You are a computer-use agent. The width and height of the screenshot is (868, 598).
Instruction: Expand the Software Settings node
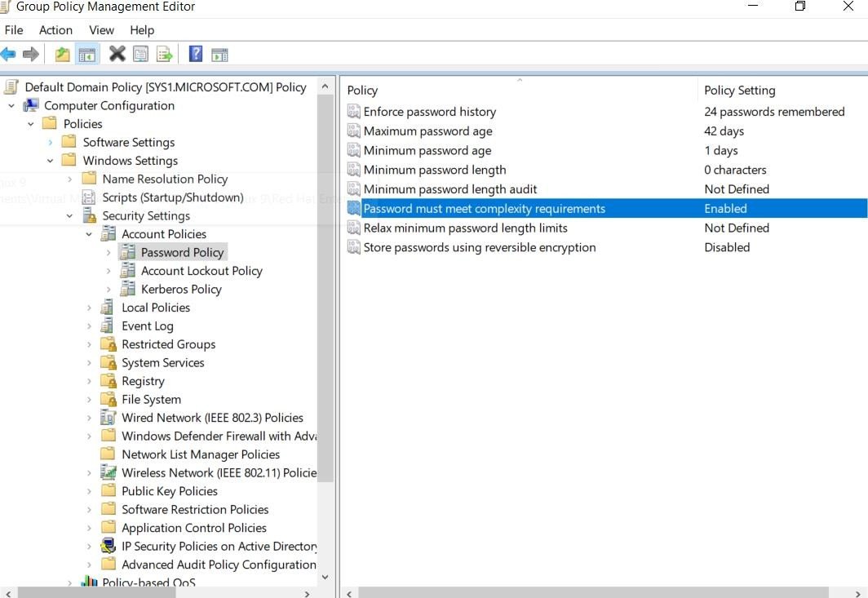[51, 142]
